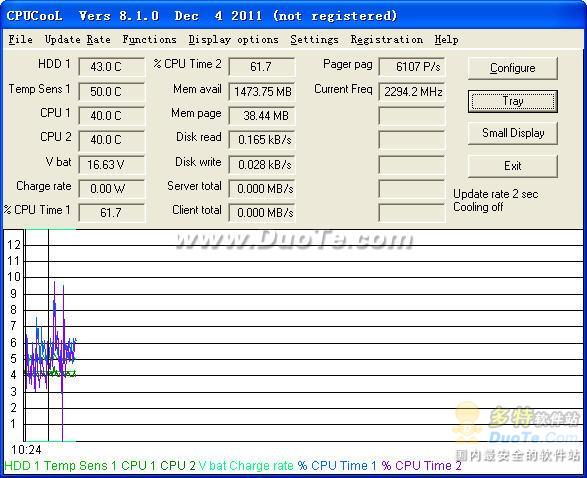The width and height of the screenshot is (587, 478).
Task: Open the Update Rate menu
Action: tap(77, 39)
